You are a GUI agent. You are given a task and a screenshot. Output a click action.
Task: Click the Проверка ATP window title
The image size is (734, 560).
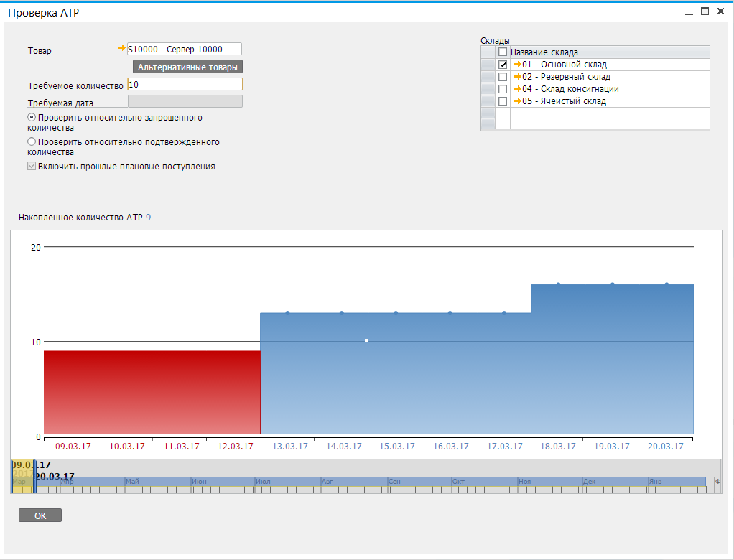click(x=44, y=13)
